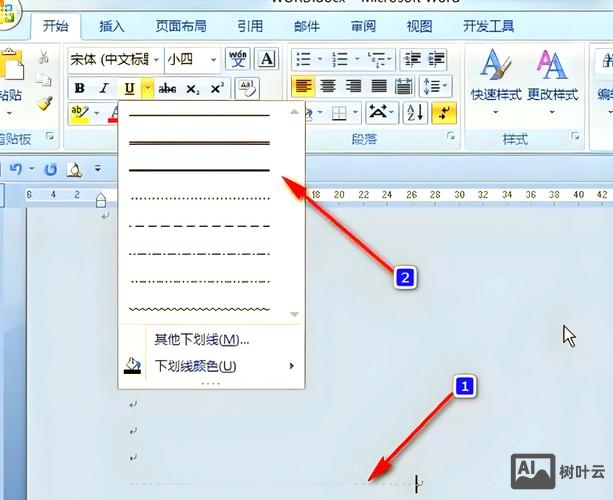Open the 视图 tab
613x500 pixels.
coord(419,26)
